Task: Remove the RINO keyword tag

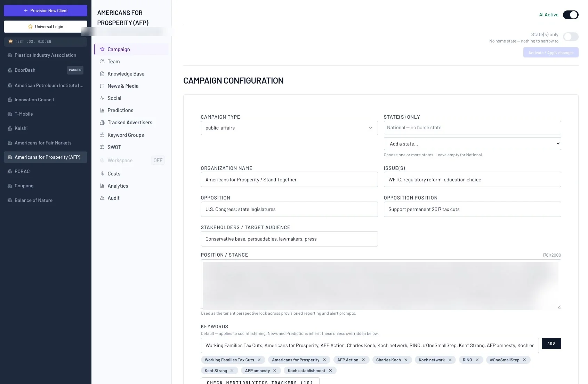Action: (477, 360)
